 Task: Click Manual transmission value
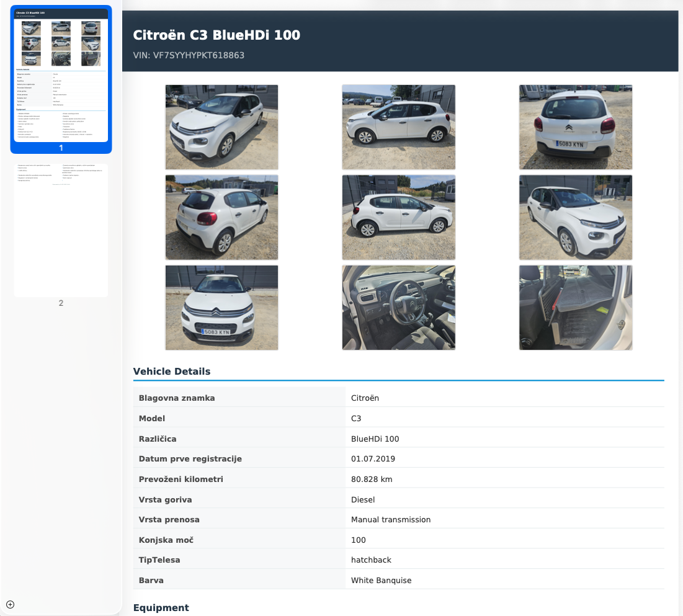coord(391,519)
